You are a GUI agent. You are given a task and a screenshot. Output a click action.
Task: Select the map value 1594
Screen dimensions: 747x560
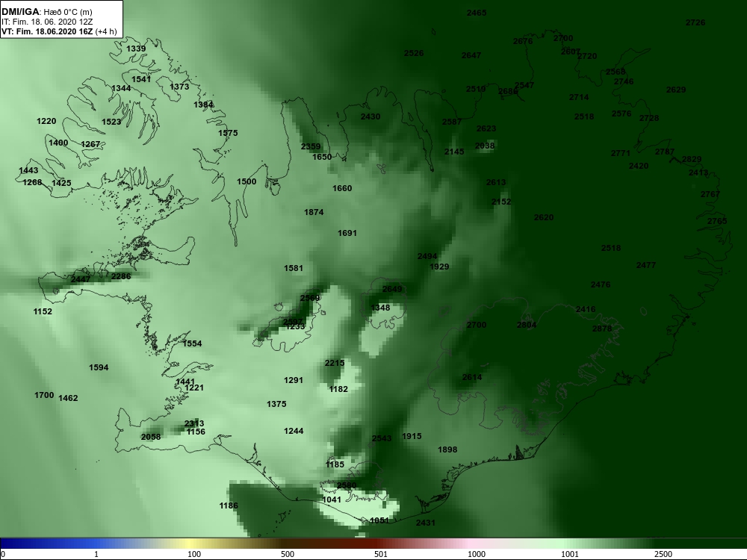tap(99, 367)
